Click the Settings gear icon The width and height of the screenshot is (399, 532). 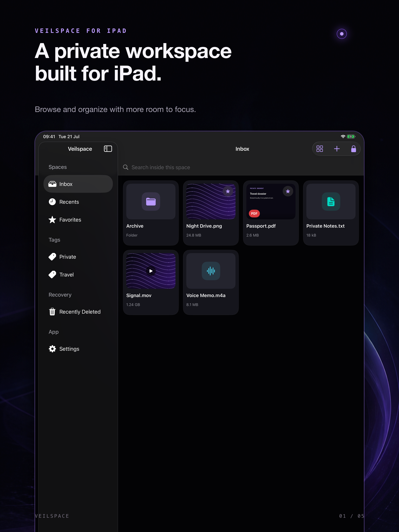click(52, 349)
